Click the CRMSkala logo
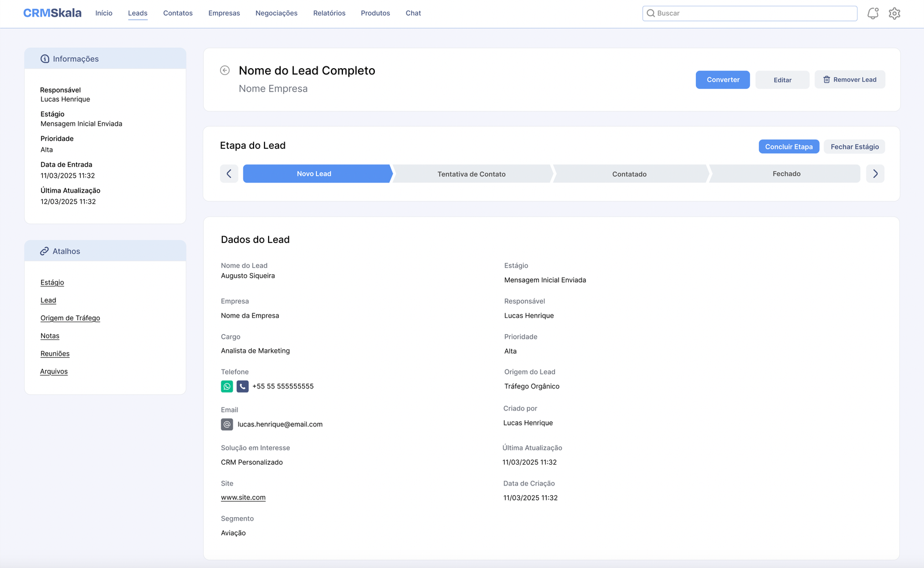The width and height of the screenshot is (924, 568). (52, 13)
